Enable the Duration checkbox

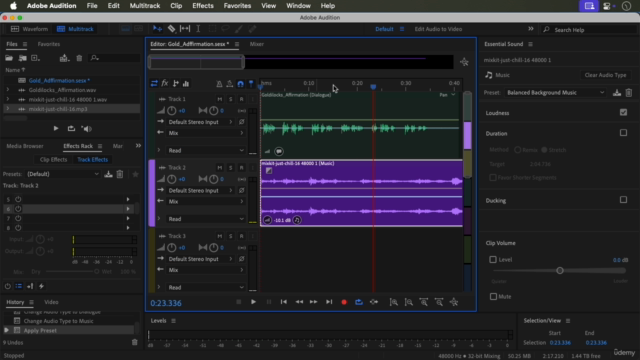coord(623,133)
